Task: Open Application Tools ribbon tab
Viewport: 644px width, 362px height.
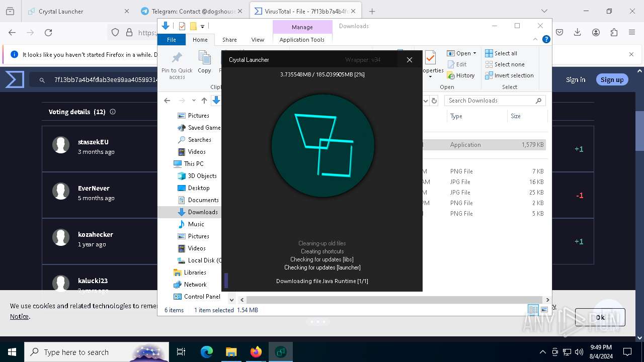Action: [x=302, y=40]
